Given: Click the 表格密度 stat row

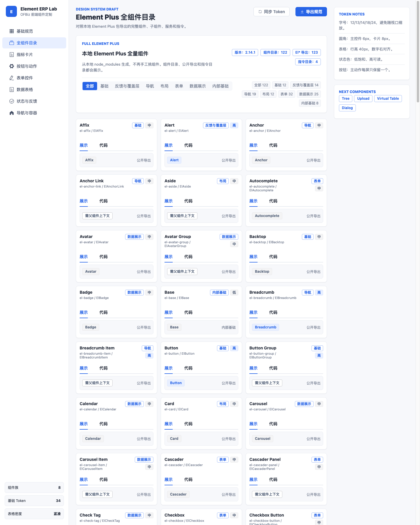Looking at the screenshot, I should point(34,514).
